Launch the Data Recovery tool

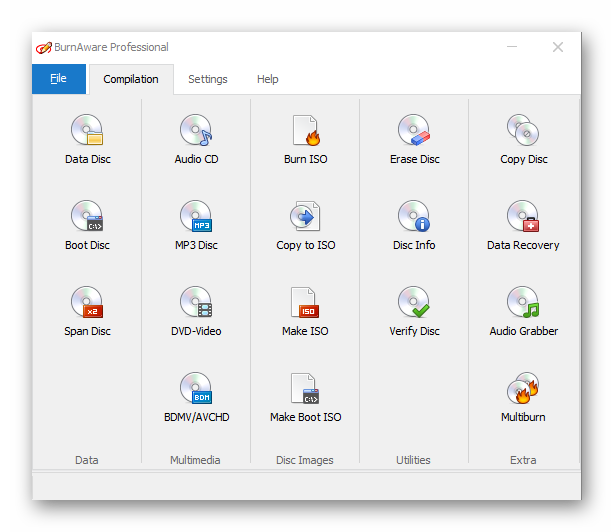[524, 225]
